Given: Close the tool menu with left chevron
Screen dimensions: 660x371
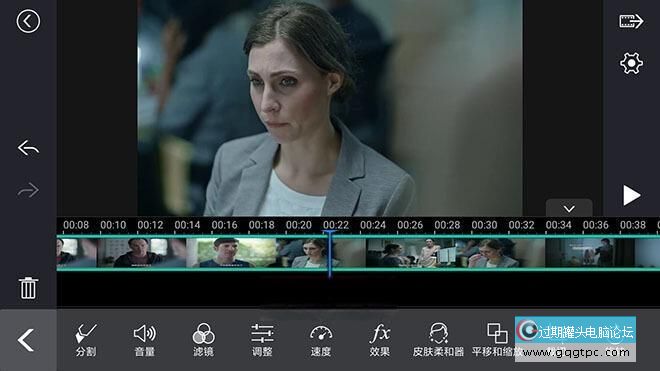Looking at the screenshot, I should 26,340.
